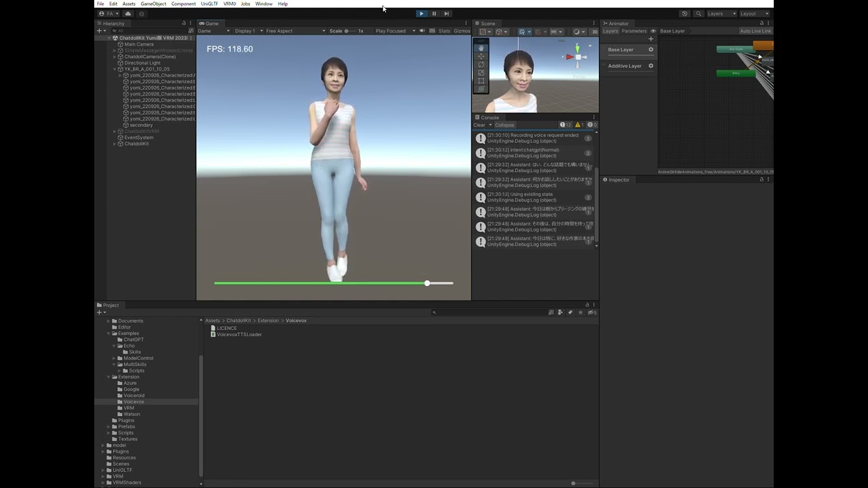Click the undo history icon
868x488 pixels.
[684, 14]
